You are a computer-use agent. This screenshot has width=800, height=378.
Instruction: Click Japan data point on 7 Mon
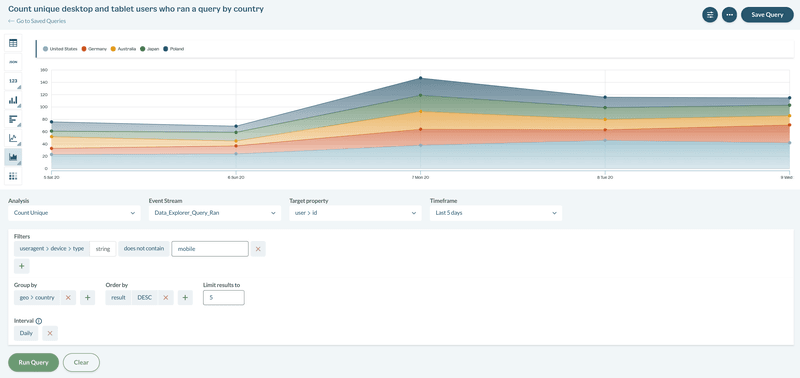click(x=420, y=95)
